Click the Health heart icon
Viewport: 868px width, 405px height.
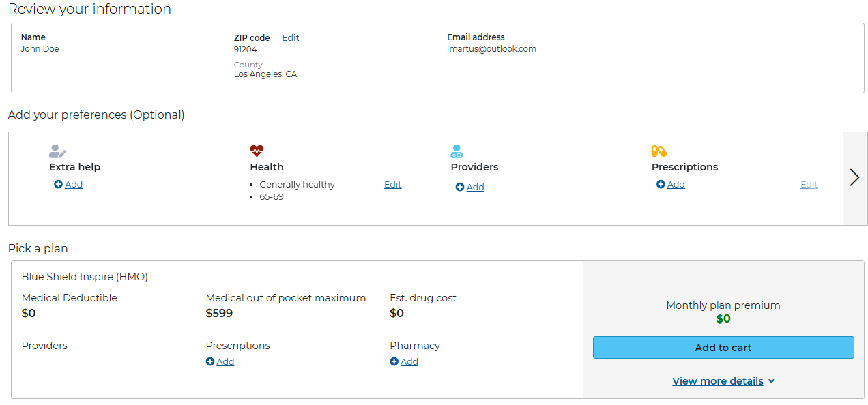pos(257,151)
